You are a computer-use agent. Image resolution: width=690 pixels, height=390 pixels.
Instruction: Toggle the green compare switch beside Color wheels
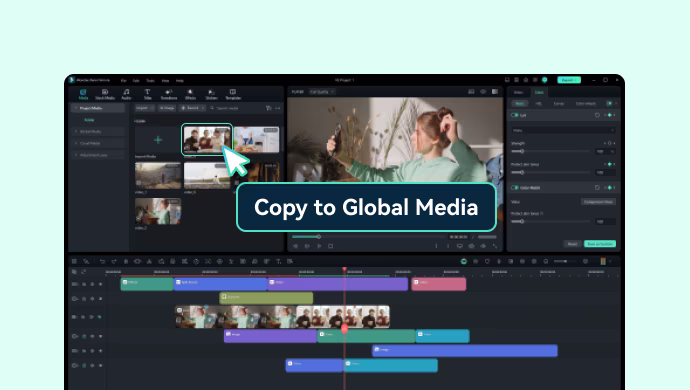pos(609,103)
